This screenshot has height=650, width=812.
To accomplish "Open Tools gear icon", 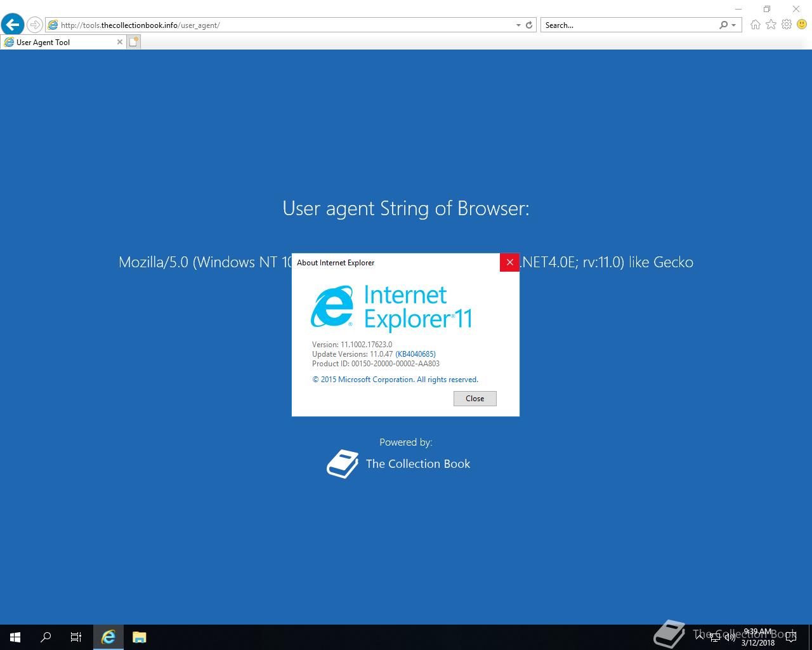I will (787, 24).
